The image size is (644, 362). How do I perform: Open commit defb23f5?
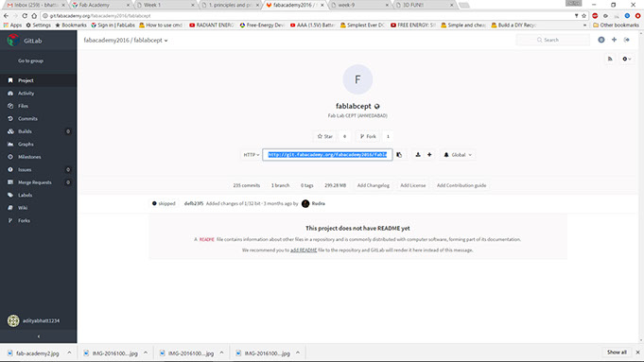(x=194, y=203)
